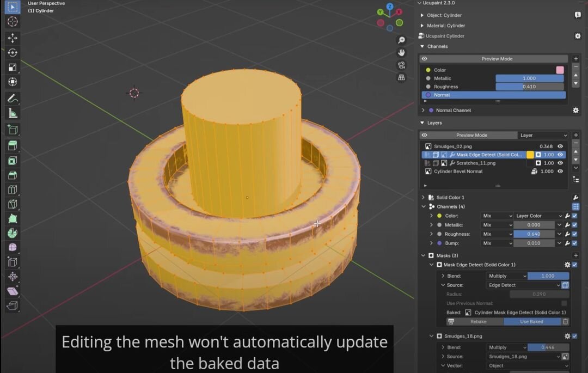Expand the Solid Color 1 section
The image size is (588, 373).
click(424, 198)
